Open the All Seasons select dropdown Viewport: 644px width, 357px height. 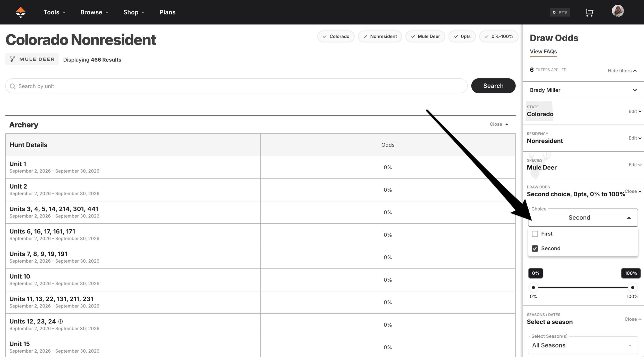click(583, 345)
